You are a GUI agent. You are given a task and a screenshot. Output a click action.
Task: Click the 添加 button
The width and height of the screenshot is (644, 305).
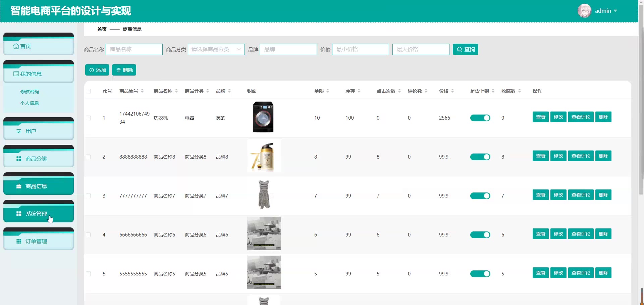97,70
